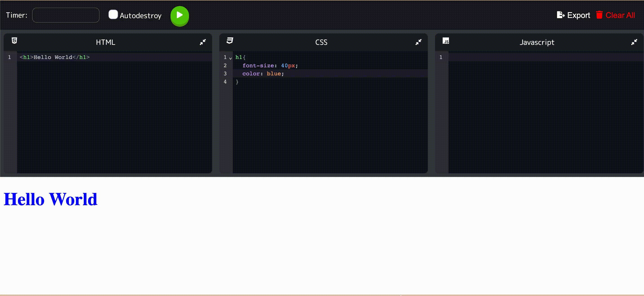Viewport: 644px width, 296px height.
Task: Collapse the Javascript editor panel
Action: (x=634, y=42)
